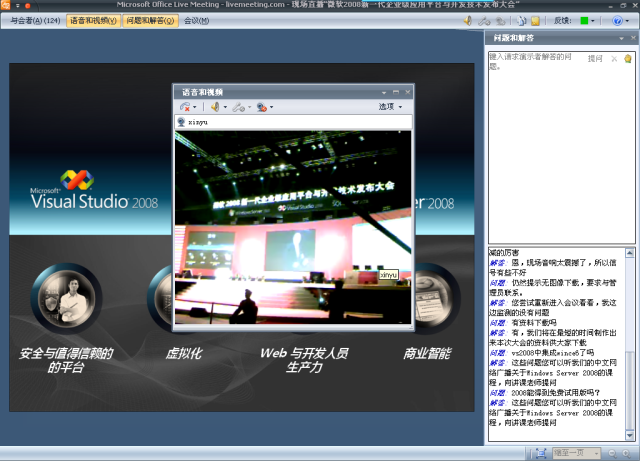Open the 会议 menu
Screen dimensions: 640x461
pyautogui.click(x=197, y=20)
